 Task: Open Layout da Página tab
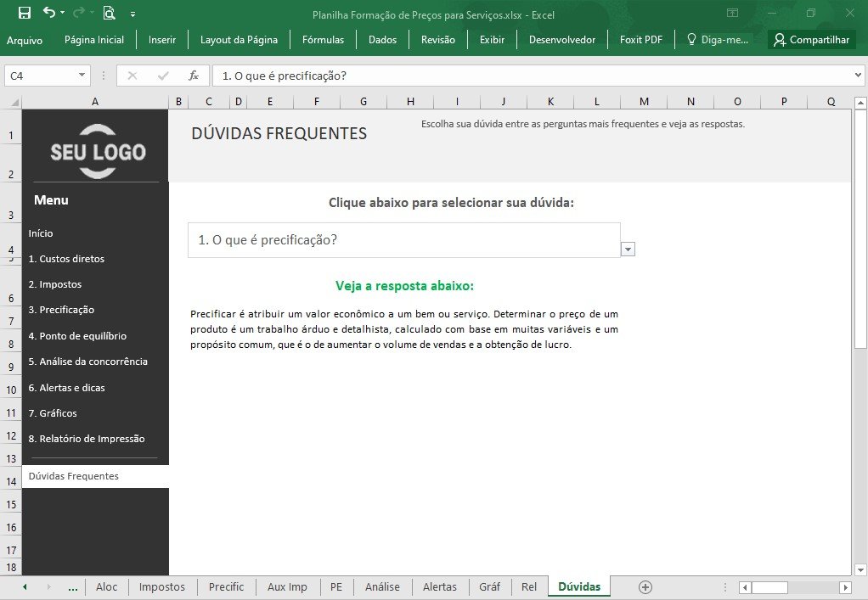point(239,40)
